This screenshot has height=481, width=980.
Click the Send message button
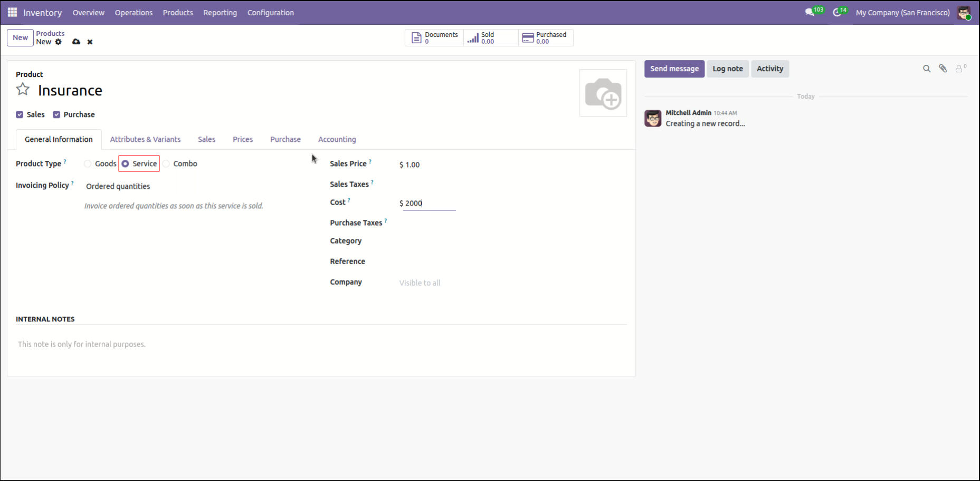click(674, 69)
